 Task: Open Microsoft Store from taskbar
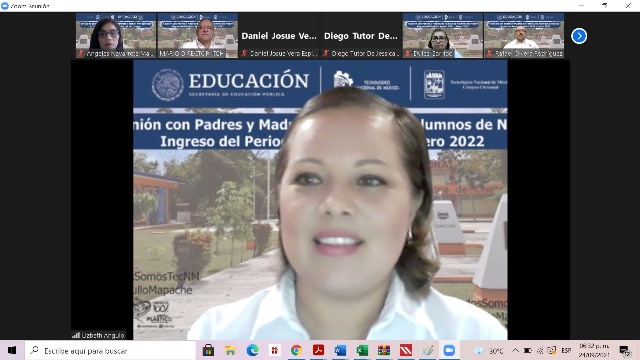208,350
